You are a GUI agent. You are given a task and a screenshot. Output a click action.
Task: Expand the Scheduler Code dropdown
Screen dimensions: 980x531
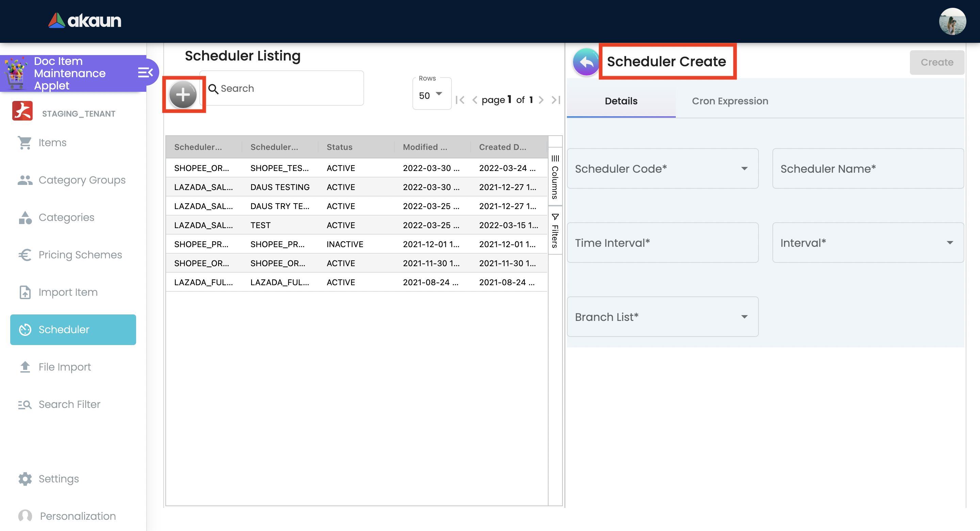pyautogui.click(x=662, y=169)
